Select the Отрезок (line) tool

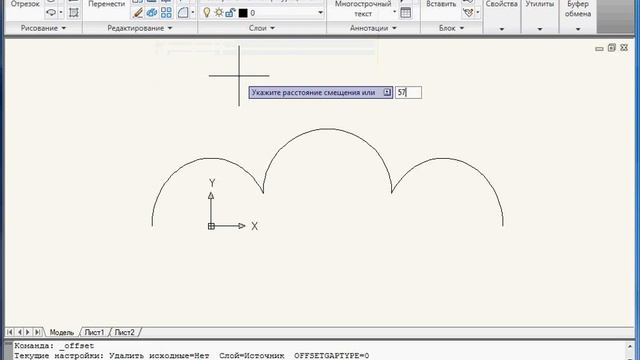click(25, 4)
